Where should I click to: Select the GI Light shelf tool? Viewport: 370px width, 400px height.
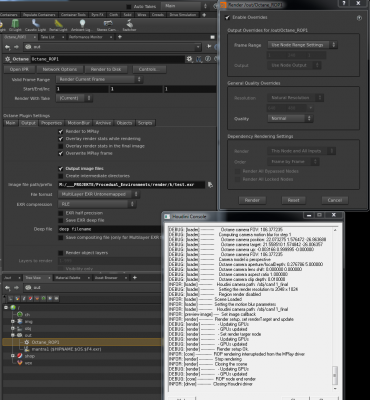pos(15,25)
